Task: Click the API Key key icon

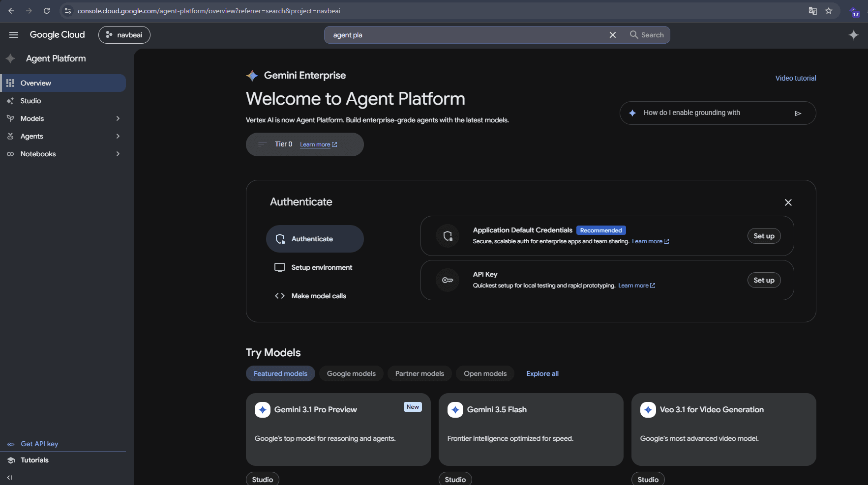Action: click(x=448, y=280)
